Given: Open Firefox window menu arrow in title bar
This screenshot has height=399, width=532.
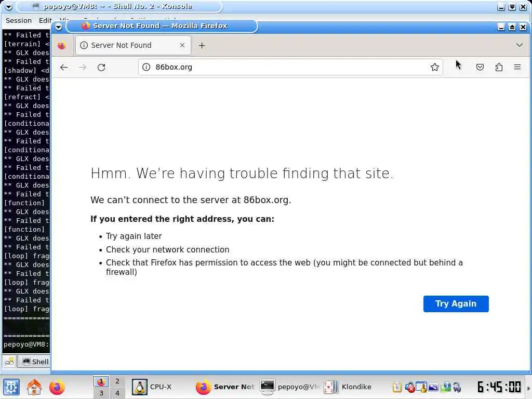Looking at the screenshot, I should (59, 26).
